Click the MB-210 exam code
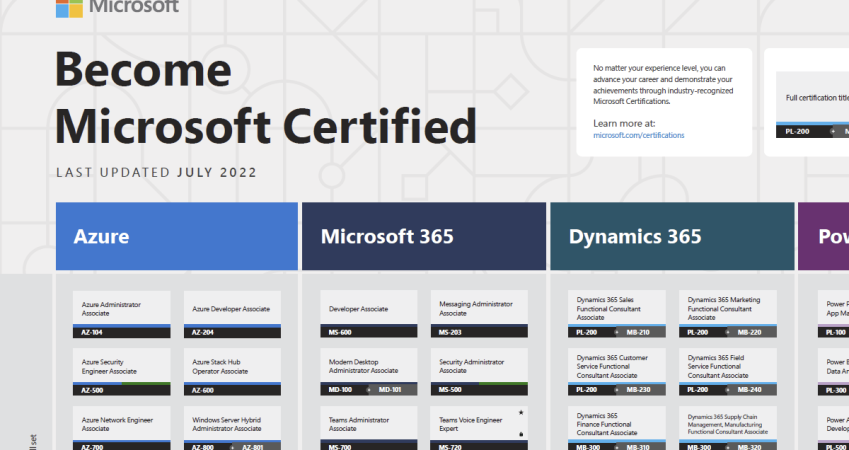The image size is (849, 450). [x=638, y=332]
